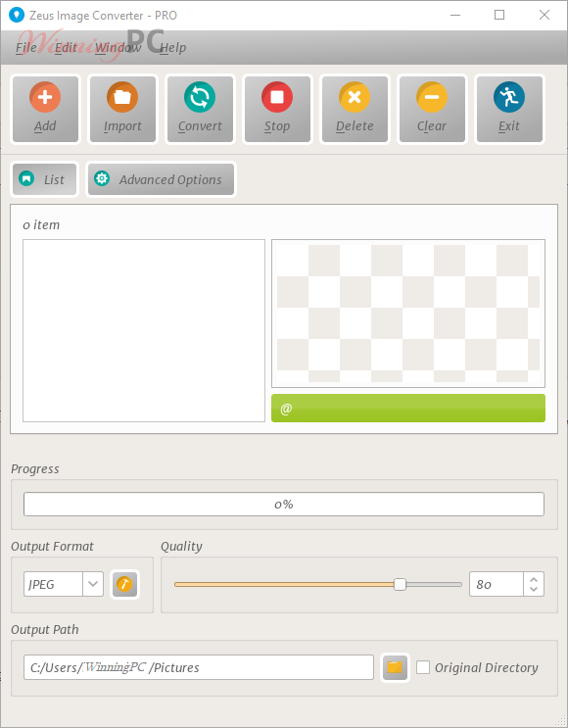This screenshot has width=568, height=728.
Task: Click the Add images button
Action: (45, 109)
